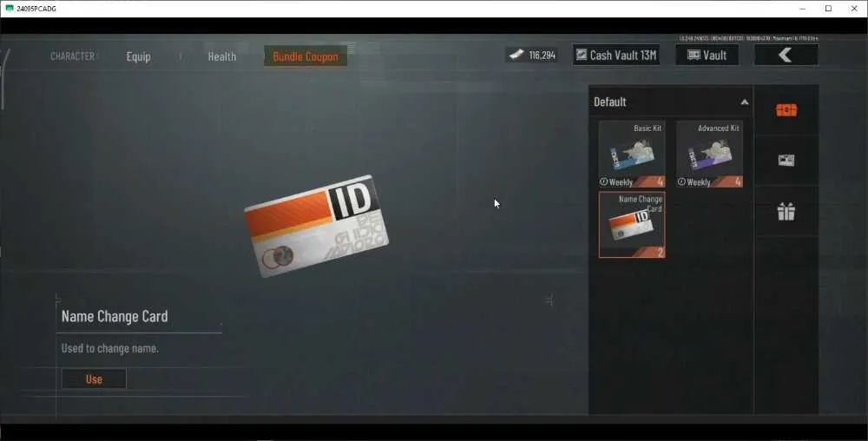The image size is (868, 441).
Task: Open the Vault button
Action: [x=707, y=55]
